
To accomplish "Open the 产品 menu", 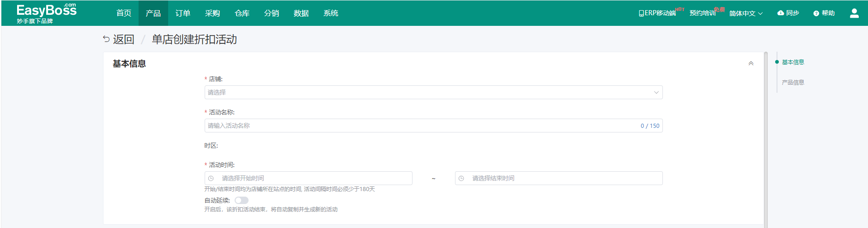I will click(x=153, y=13).
